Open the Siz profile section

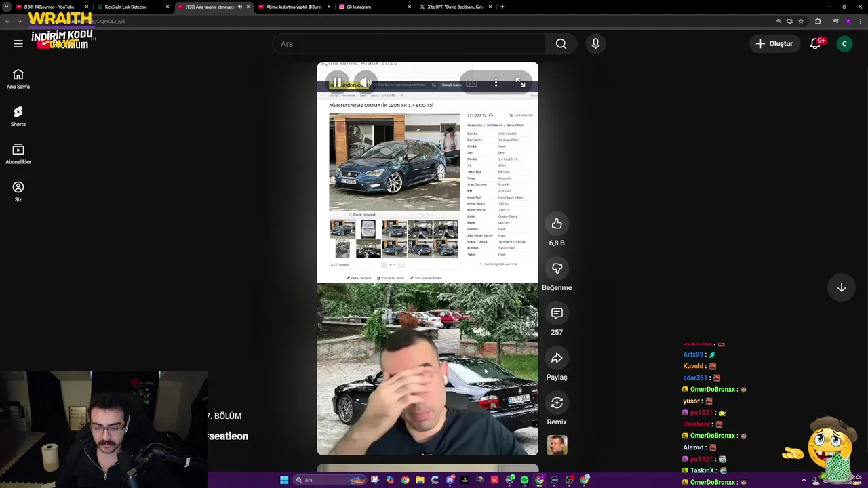click(18, 191)
